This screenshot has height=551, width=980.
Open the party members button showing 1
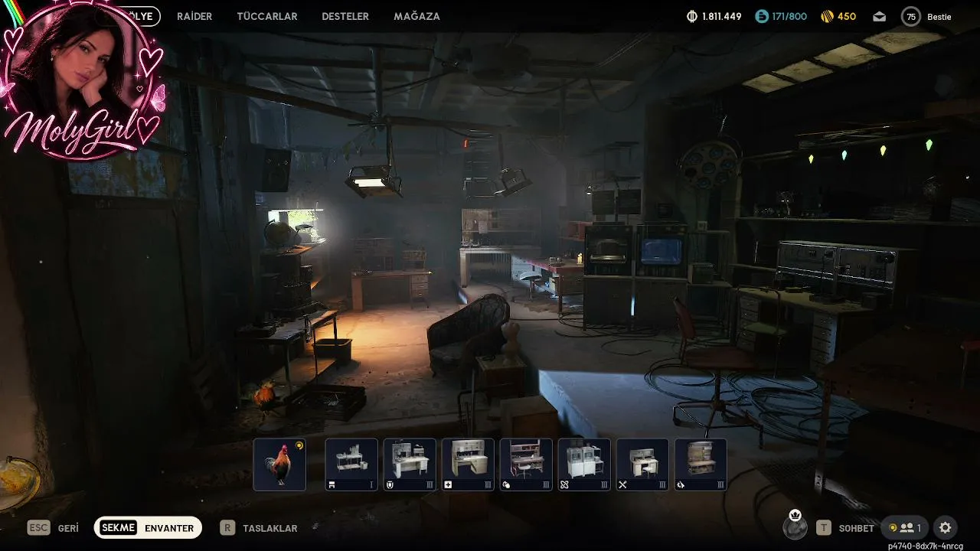(904, 527)
